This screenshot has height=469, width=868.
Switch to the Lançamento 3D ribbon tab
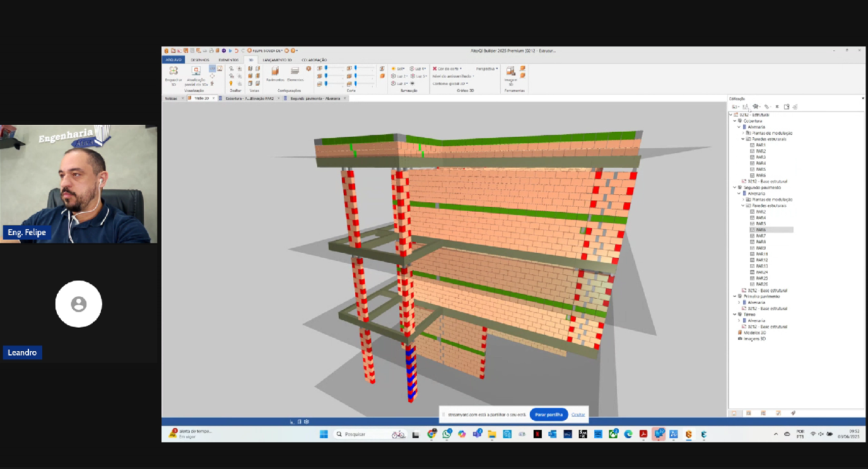click(x=277, y=60)
